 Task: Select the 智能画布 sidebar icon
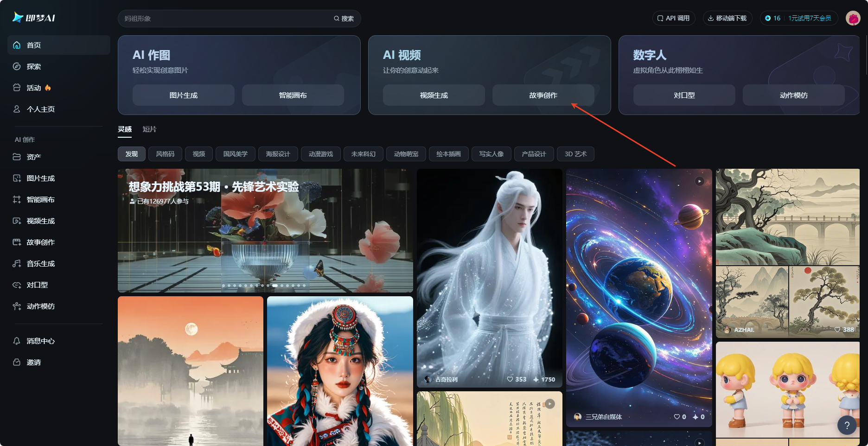17,199
